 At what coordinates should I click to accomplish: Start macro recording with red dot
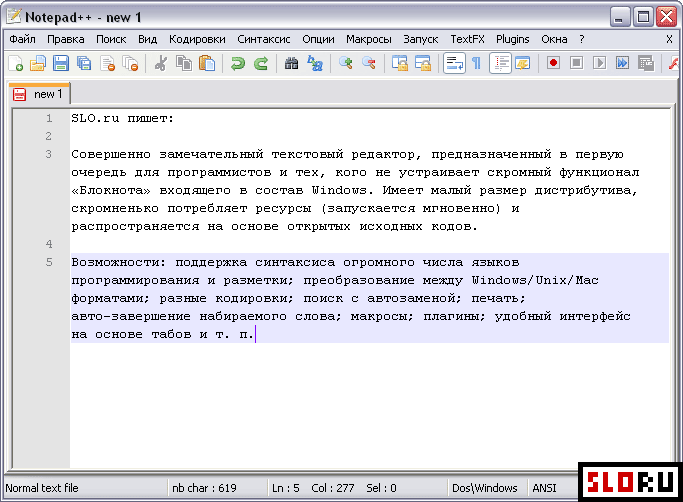pos(553,63)
